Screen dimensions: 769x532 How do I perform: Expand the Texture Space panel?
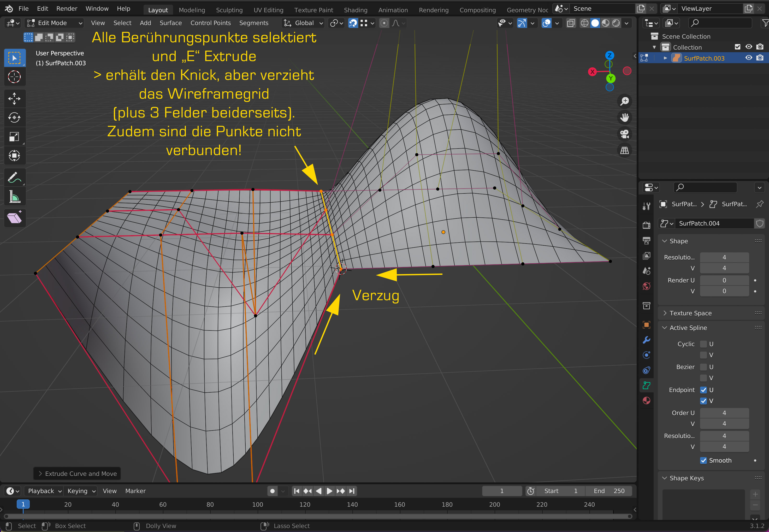[x=690, y=313]
